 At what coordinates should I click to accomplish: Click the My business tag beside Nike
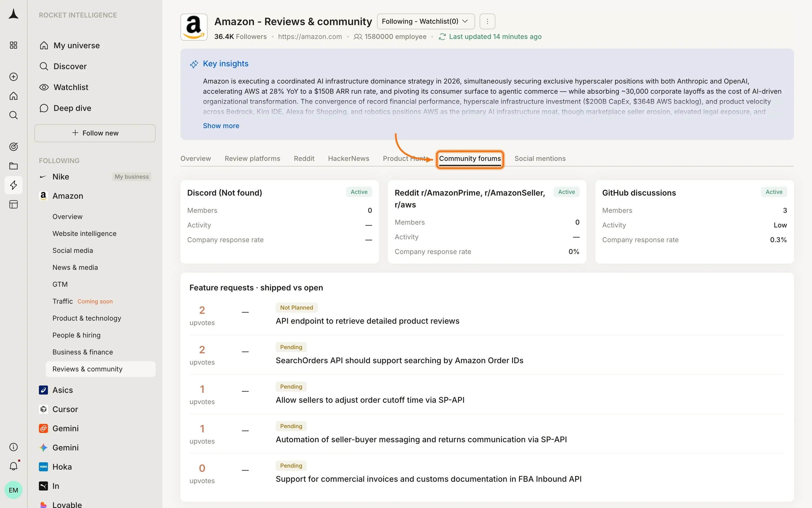click(x=132, y=177)
